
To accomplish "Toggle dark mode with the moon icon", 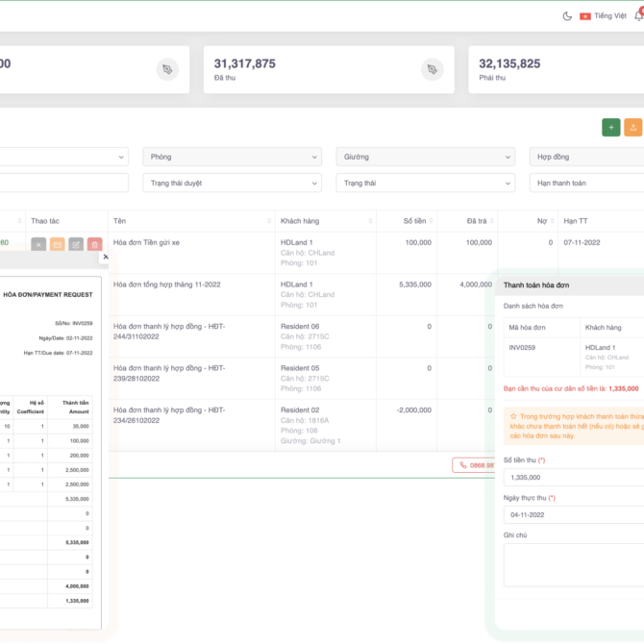I will (x=567, y=16).
